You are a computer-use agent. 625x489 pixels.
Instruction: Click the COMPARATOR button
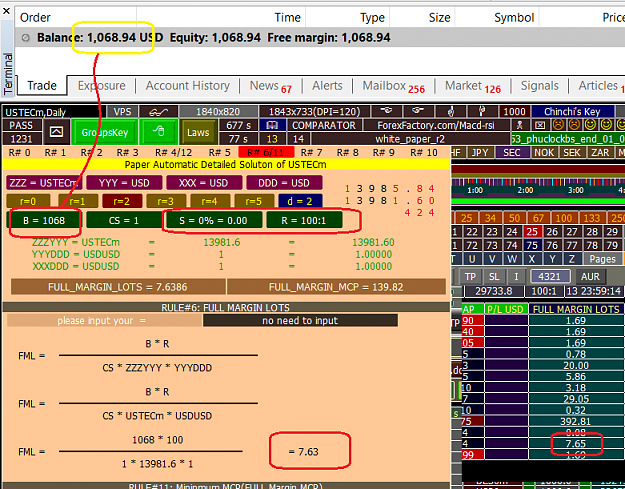pos(324,125)
